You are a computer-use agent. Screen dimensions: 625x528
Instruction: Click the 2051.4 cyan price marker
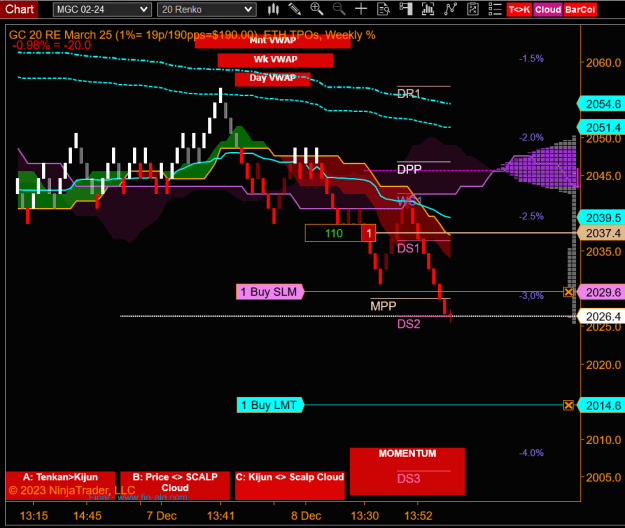[x=601, y=128]
